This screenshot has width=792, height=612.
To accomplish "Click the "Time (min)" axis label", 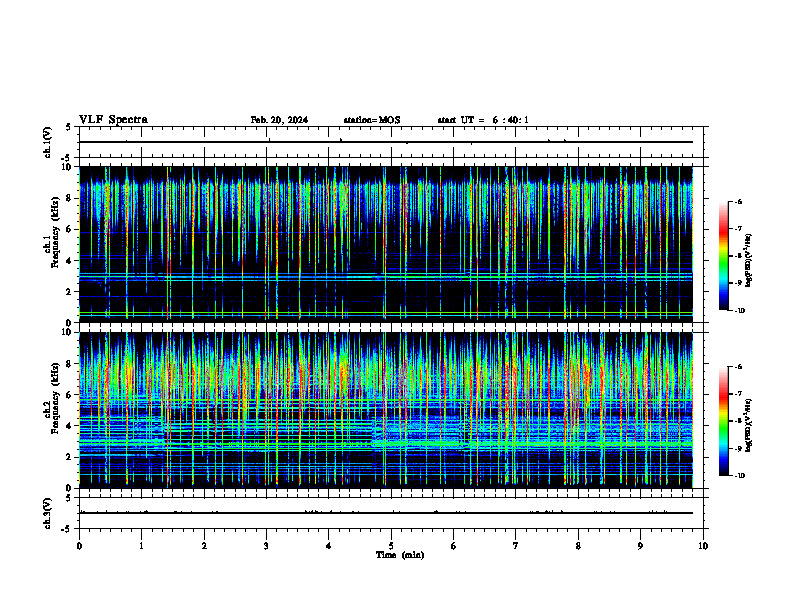I will point(400,555).
